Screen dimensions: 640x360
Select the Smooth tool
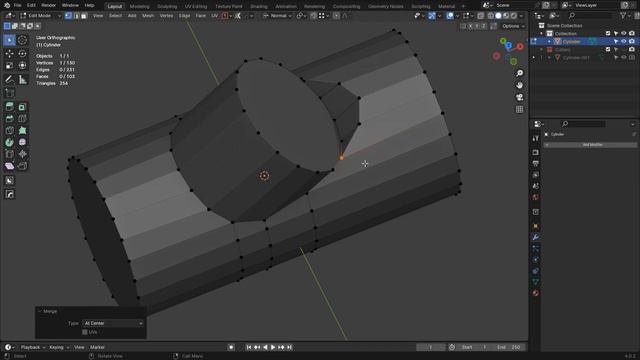tap(22, 142)
